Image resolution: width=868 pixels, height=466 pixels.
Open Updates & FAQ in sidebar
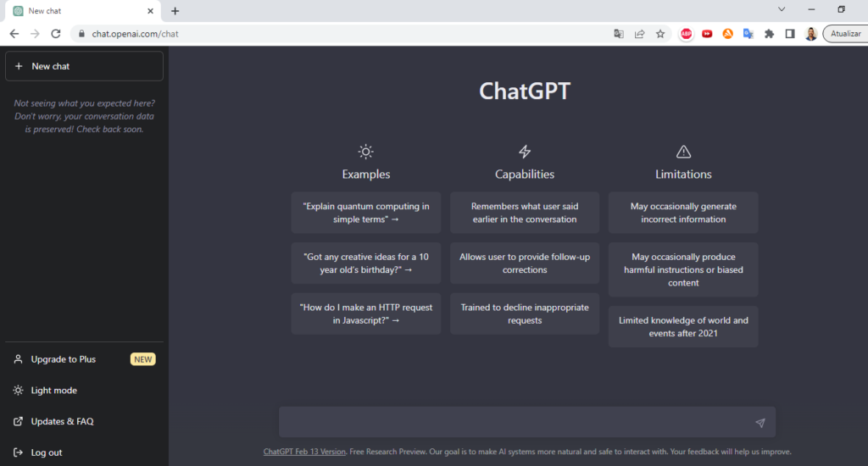point(84,421)
